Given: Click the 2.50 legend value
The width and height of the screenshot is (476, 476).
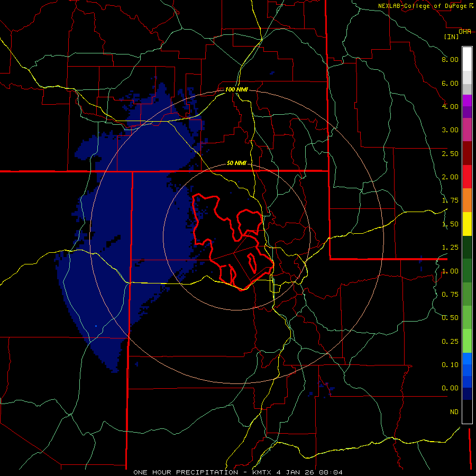Looking at the screenshot, I should click(450, 153).
